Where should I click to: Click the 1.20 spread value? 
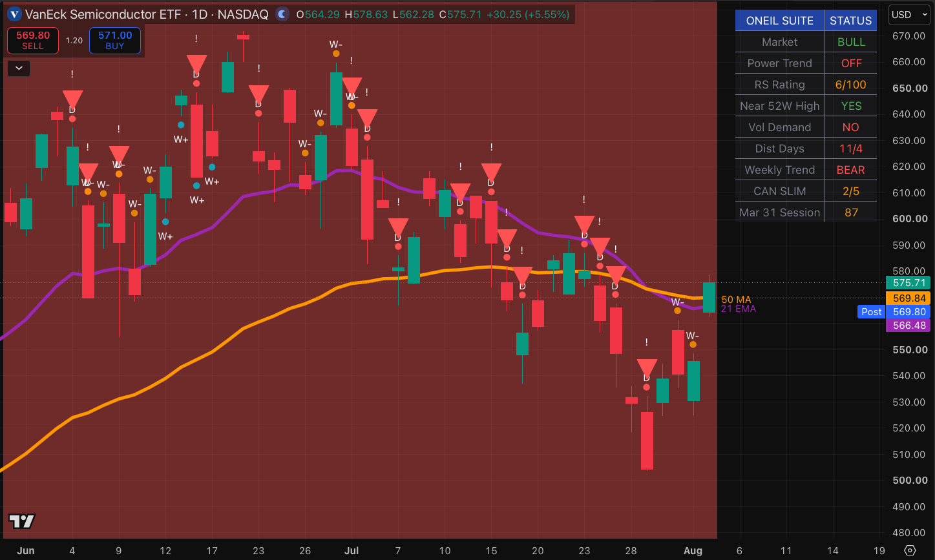click(x=74, y=41)
